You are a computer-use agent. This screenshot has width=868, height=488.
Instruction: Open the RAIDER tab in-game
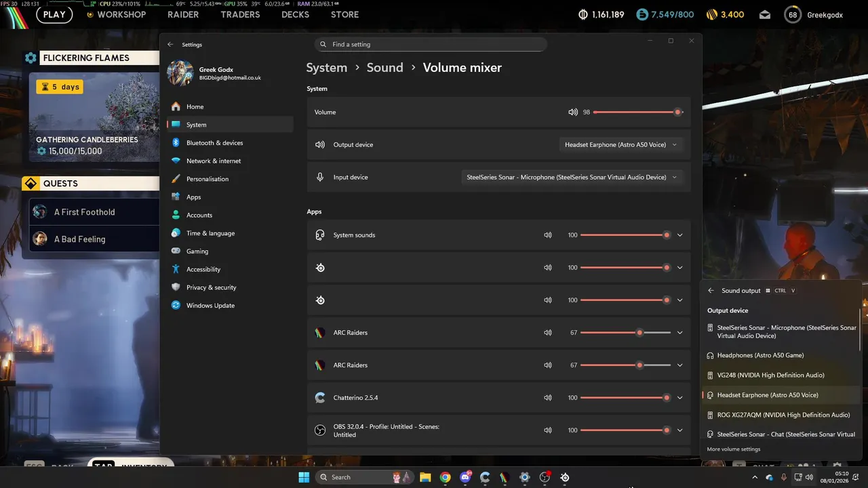tap(184, 15)
